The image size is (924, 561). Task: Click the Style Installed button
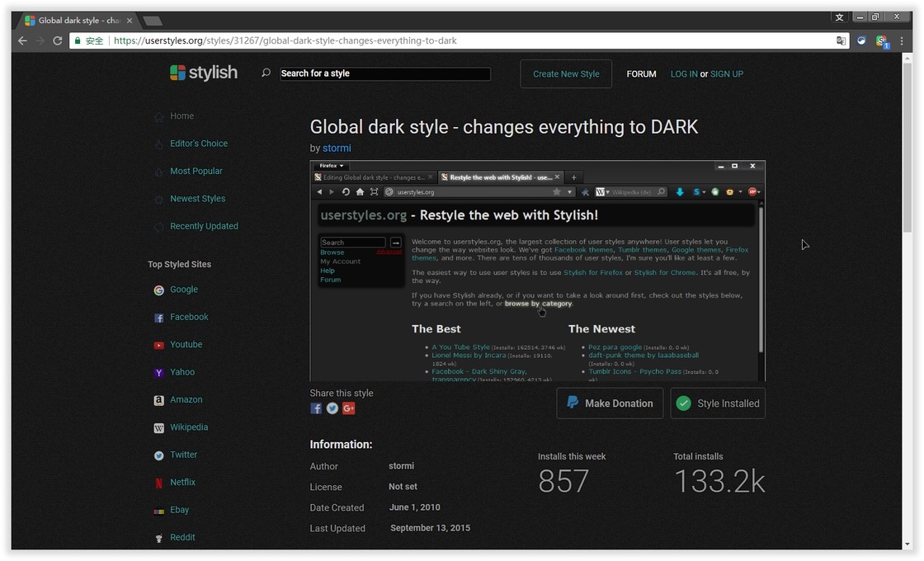(718, 403)
